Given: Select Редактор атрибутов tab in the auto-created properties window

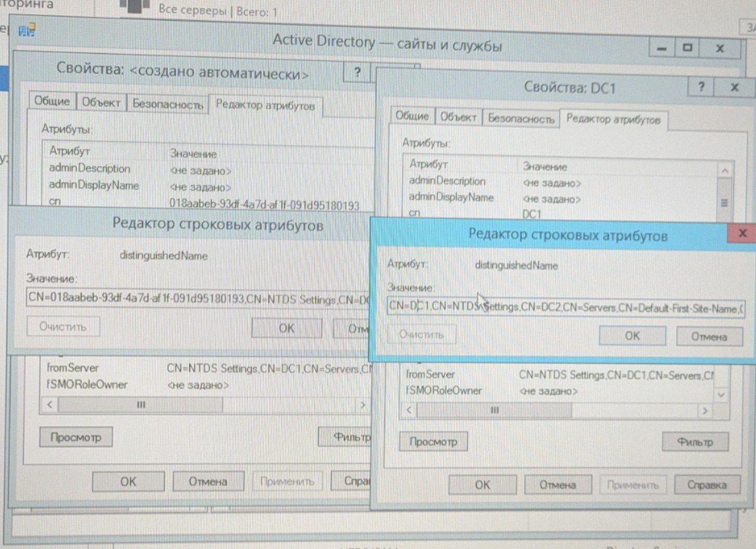Looking at the screenshot, I should point(265,106).
